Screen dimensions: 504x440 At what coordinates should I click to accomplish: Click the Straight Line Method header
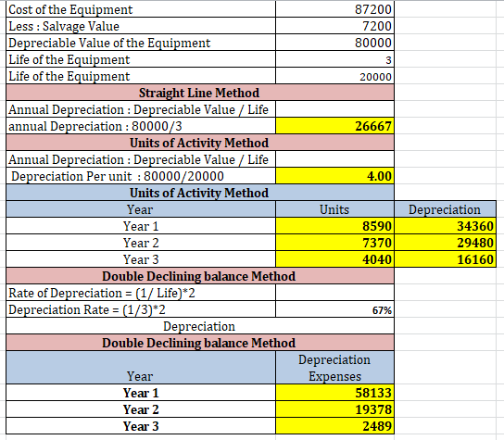coord(199,93)
